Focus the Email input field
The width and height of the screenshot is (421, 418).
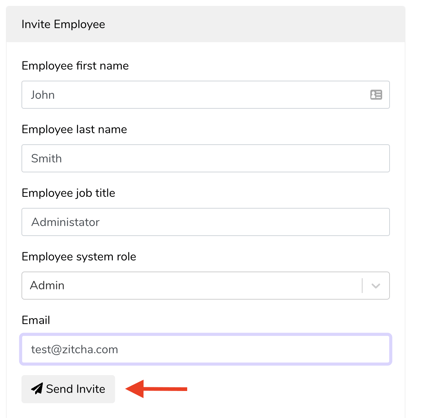205,349
